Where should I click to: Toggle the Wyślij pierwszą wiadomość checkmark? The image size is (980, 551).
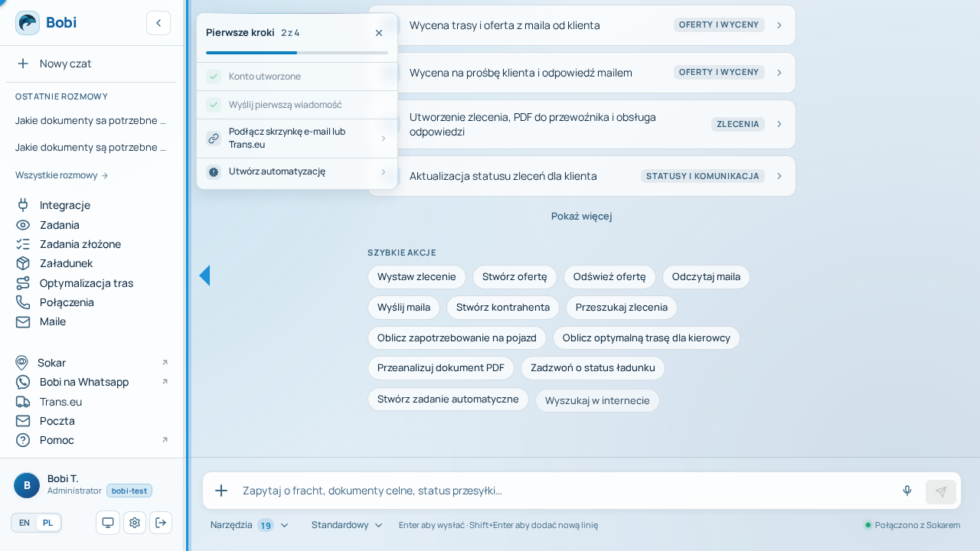pyautogui.click(x=214, y=105)
